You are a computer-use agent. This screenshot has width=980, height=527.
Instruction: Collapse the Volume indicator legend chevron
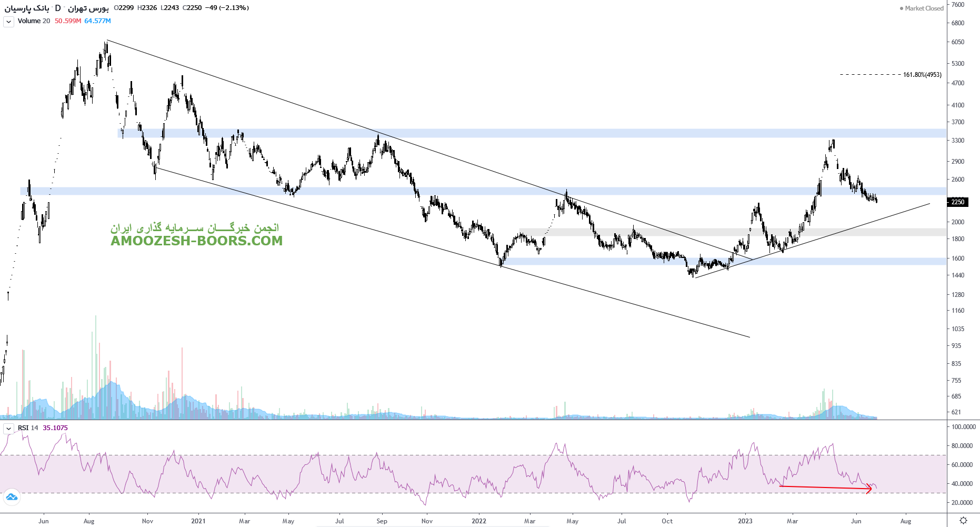[x=9, y=22]
